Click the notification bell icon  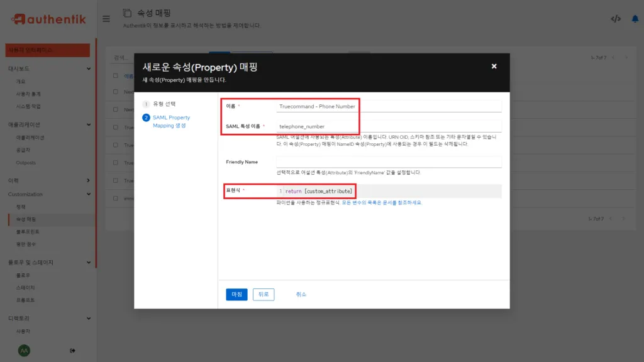(635, 18)
